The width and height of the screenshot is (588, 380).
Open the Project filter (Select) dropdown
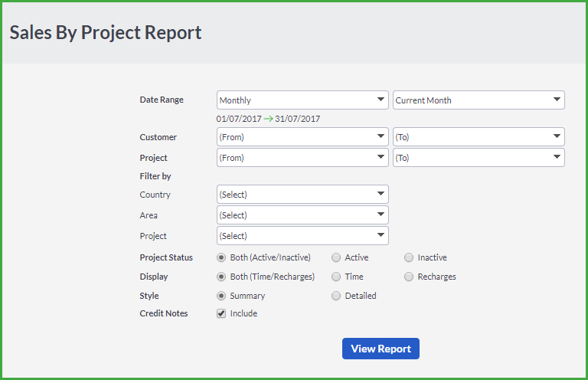point(302,235)
